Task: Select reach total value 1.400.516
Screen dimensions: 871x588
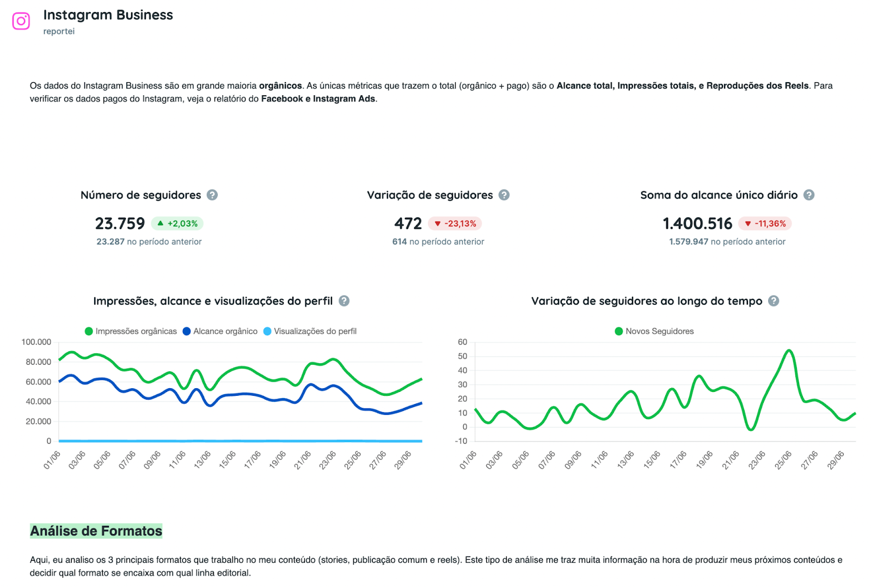Action: coord(697,224)
